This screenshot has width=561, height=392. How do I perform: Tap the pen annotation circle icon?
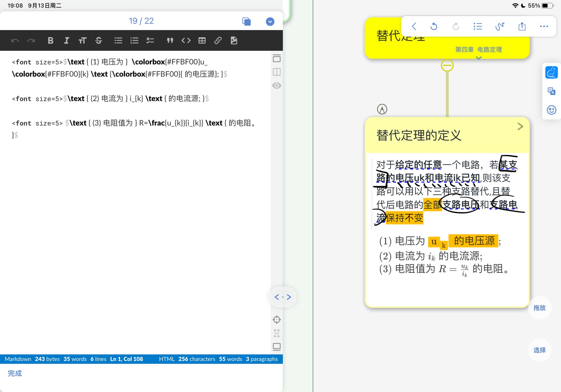(x=382, y=109)
